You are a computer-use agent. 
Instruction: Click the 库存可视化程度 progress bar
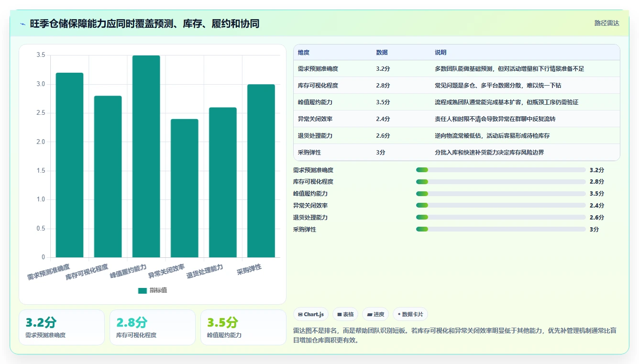(x=501, y=182)
